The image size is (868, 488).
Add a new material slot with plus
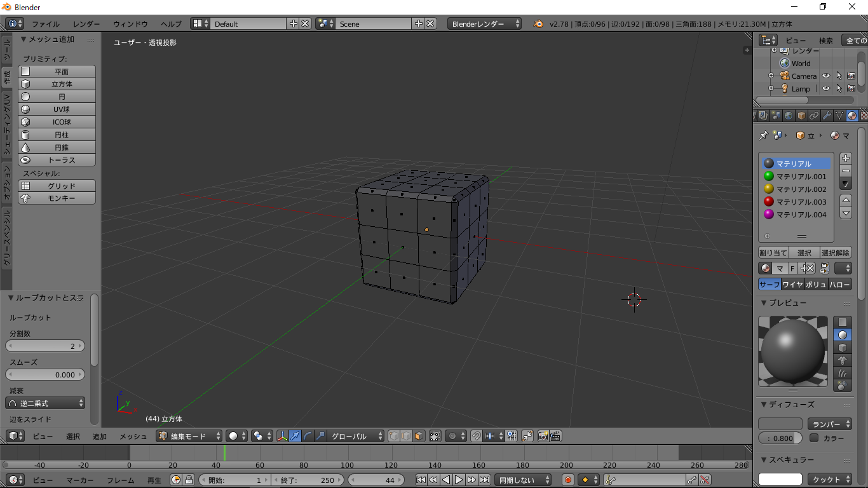[846, 158]
